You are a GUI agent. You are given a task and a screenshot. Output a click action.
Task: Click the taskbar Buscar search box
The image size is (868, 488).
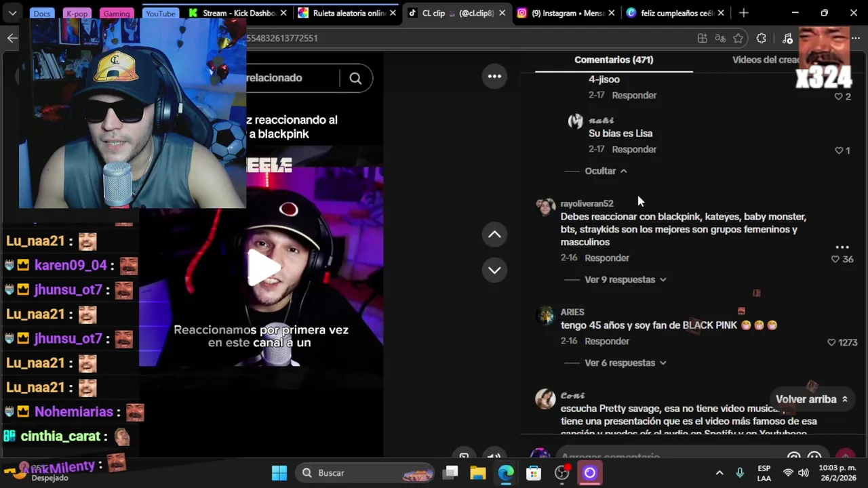point(366,472)
